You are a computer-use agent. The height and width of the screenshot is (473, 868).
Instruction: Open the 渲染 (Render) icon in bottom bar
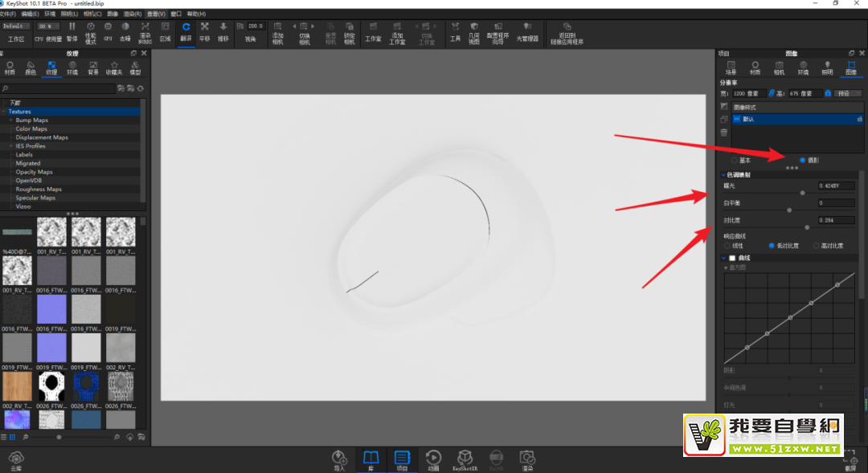pos(527,458)
